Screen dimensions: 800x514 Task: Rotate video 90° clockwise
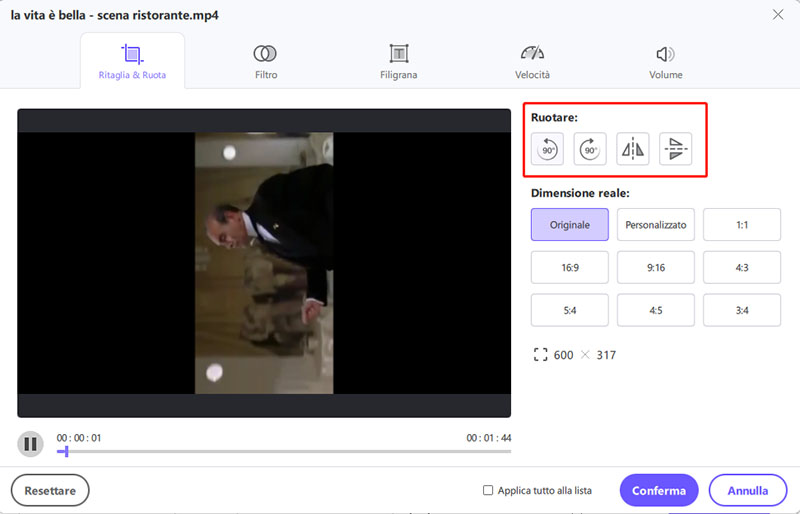(x=590, y=149)
